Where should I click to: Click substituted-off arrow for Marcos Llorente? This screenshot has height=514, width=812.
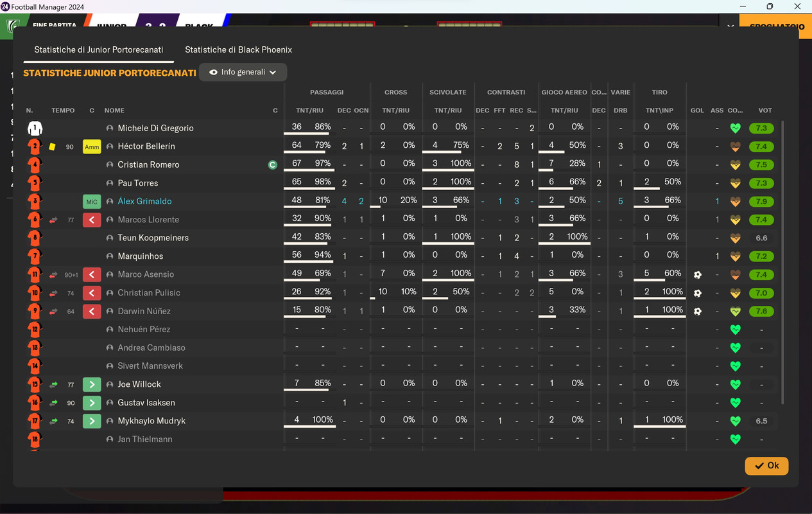92,220
